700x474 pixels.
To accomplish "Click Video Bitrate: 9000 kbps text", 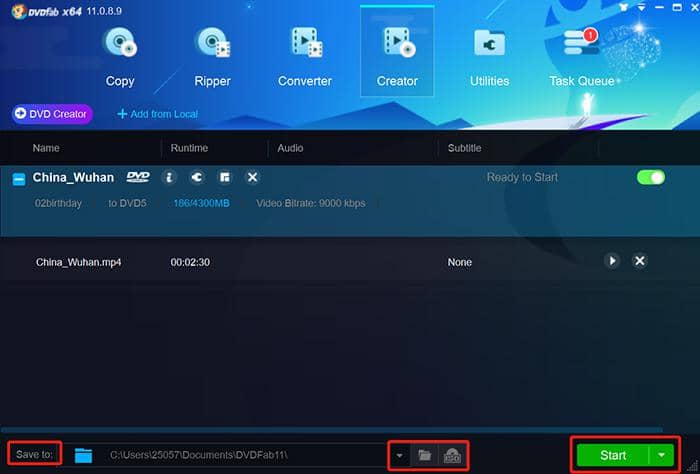I will coord(311,203).
